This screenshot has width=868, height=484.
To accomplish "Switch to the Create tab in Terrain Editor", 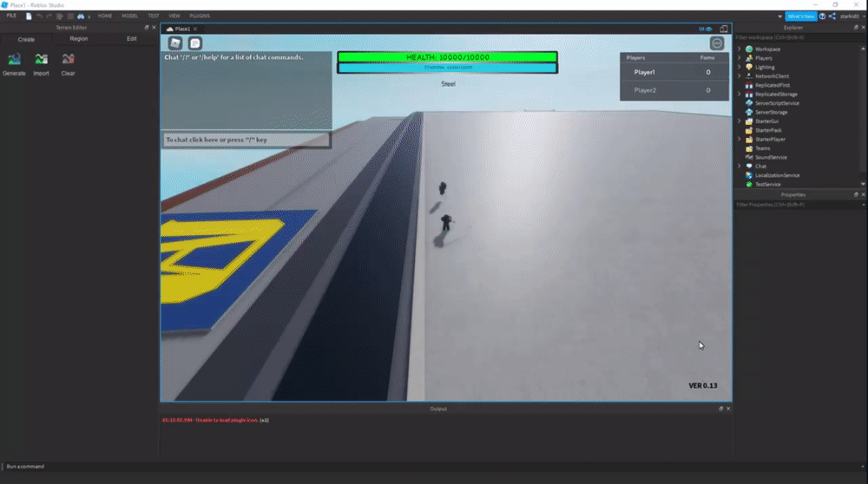I will 26,39.
